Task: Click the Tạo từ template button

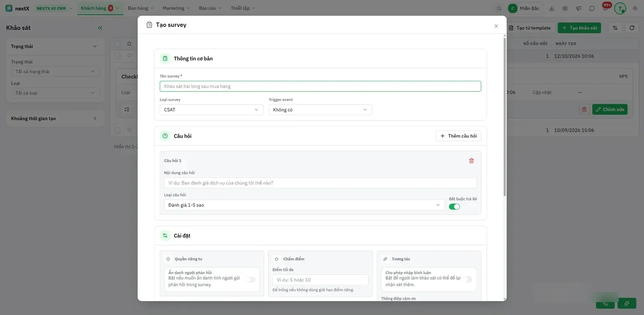Action: click(530, 28)
